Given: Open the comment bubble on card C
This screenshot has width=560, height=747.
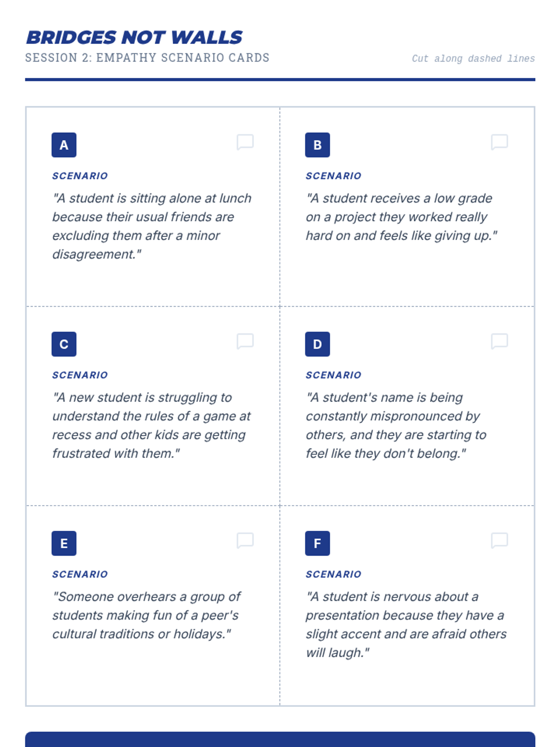Looking at the screenshot, I should click(245, 341).
